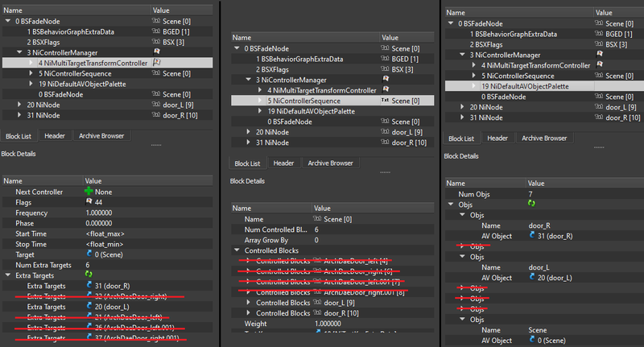Click the green plus icon beside Next Controller
Image resolution: width=644 pixels, height=347 pixels.
pos(89,192)
